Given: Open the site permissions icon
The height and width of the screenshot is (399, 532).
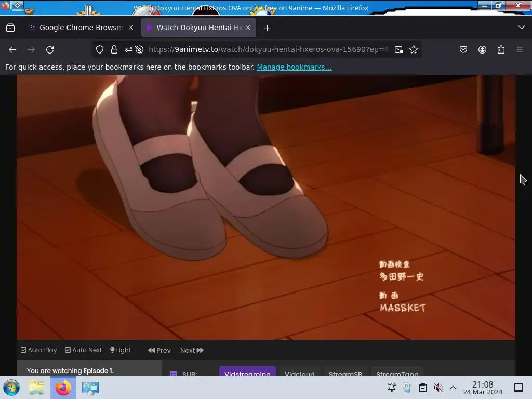Looking at the screenshot, I should [x=129, y=49].
